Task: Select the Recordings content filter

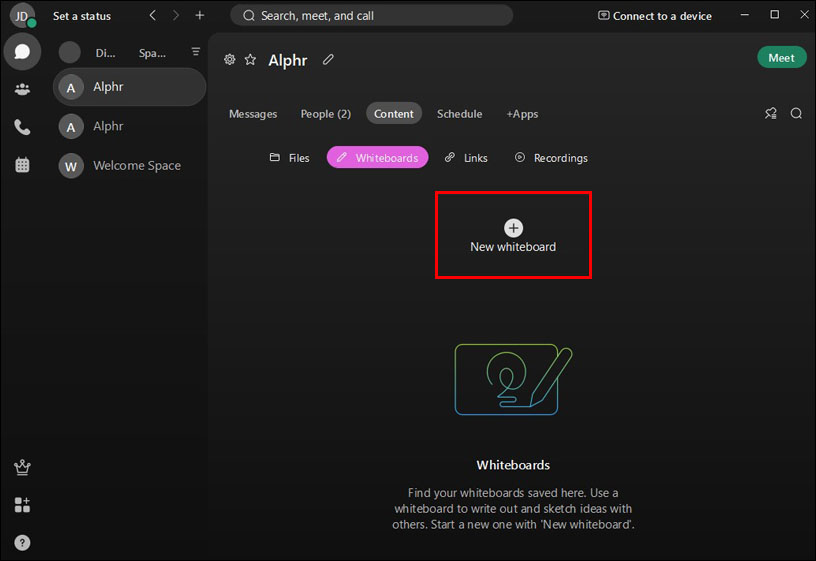Action: click(551, 158)
